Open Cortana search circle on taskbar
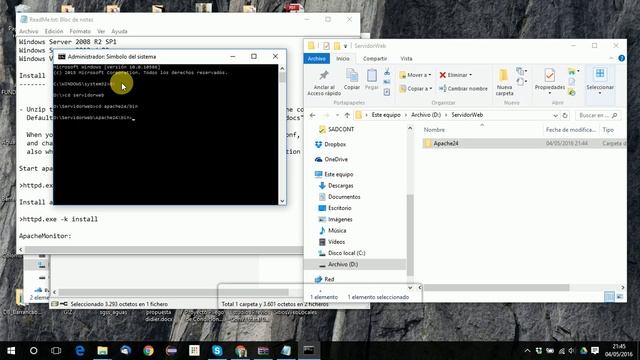The image size is (640, 360). 33,351
